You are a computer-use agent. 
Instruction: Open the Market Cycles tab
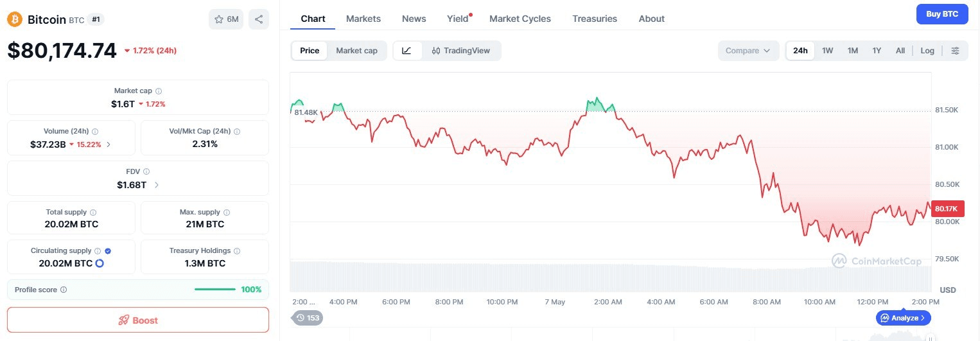point(520,19)
